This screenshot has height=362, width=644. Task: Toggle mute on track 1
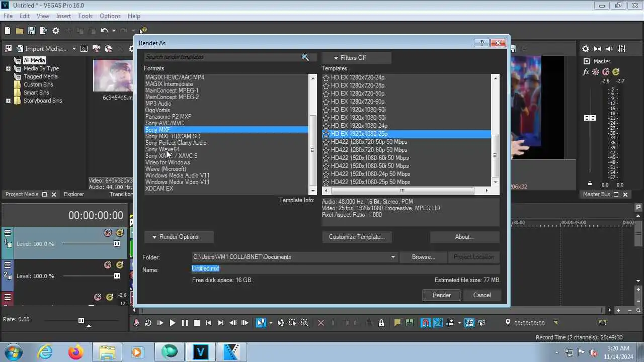pyautogui.click(x=107, y=233)
